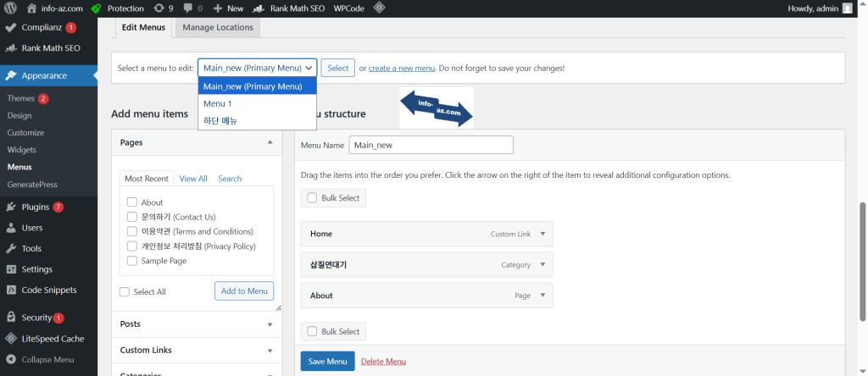The image size is (868, 376).
Task: Click the Collapse Menu arrow icon
Action: tap(11, 359)
